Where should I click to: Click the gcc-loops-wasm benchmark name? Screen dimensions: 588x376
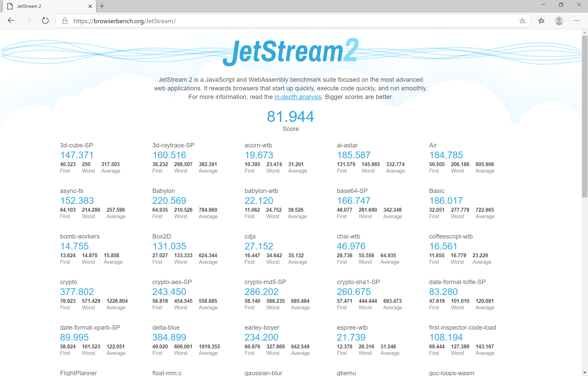point(451,373)
